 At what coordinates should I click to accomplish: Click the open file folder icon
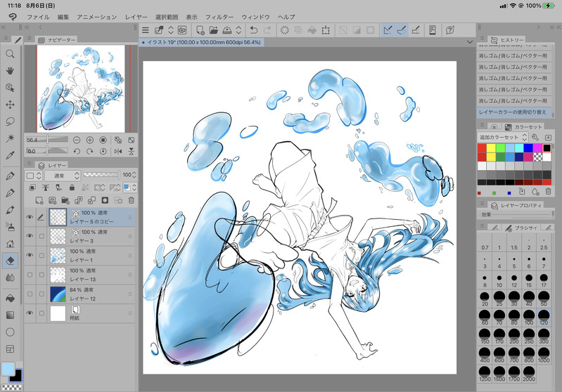[x=213, y=30]
